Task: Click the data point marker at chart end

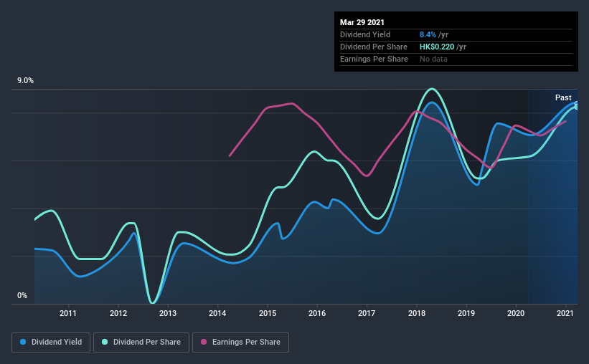Action: (x=577, y=106)
